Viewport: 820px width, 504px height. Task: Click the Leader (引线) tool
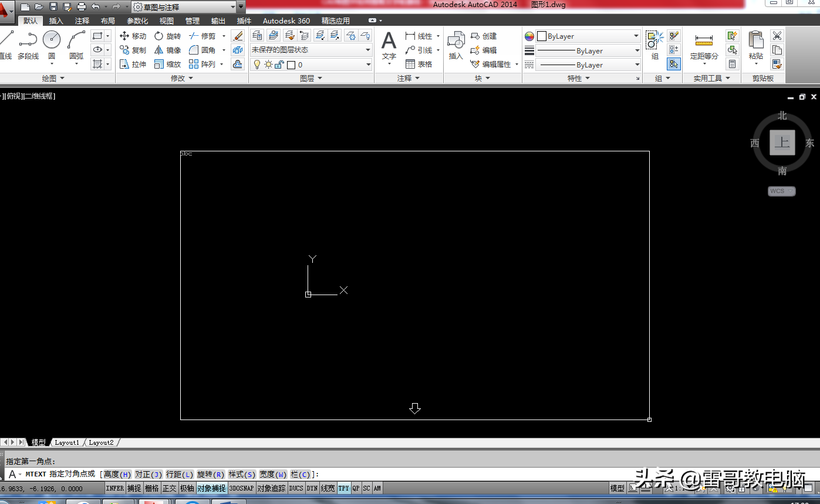coord(419,50)
